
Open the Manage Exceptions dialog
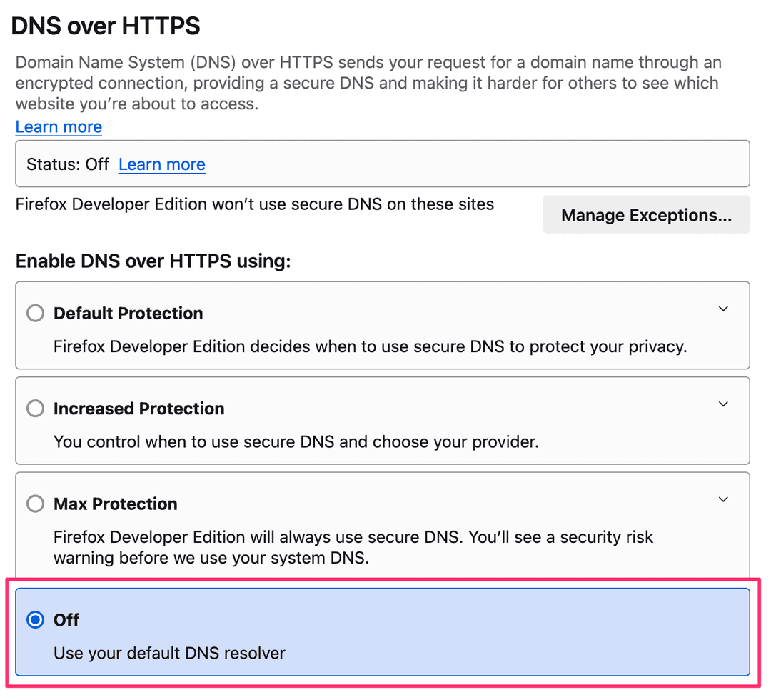(645, 214)
